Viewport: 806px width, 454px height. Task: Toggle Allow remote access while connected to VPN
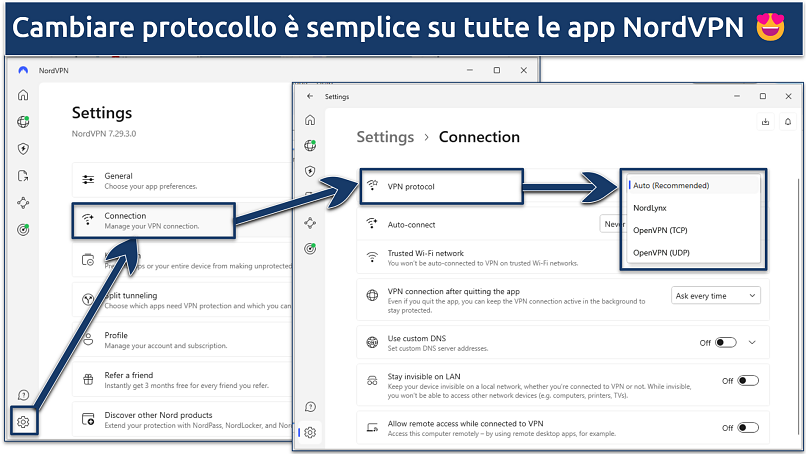click(747, 427)
